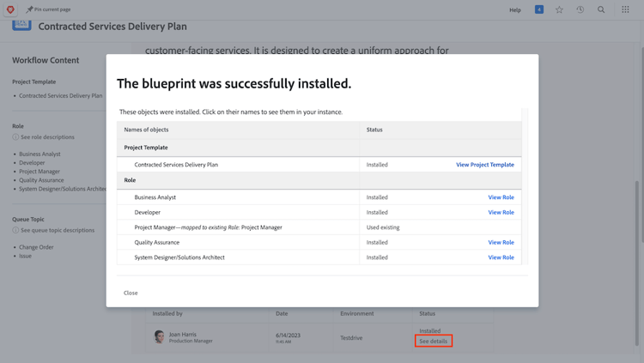Viewport: 644px width, 363px height.
Task: Click View Role for System Designer/Solutions Architect
Action: click(x=501, y=257)
